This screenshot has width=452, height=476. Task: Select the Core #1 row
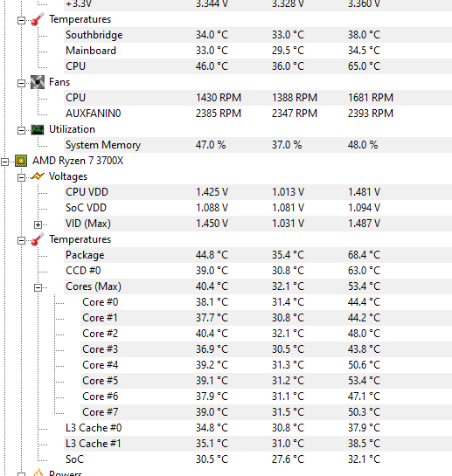[x=266, y=318]
